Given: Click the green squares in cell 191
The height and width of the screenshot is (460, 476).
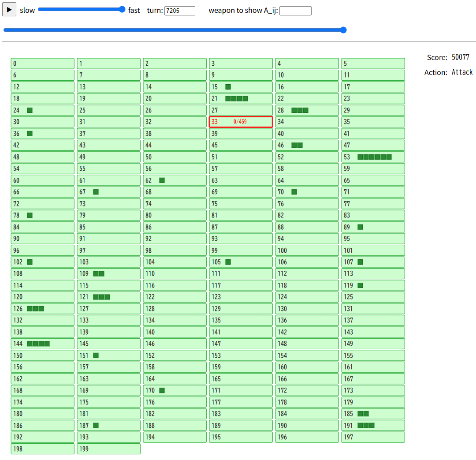Looking at the screenshot, I should [366, 425].
